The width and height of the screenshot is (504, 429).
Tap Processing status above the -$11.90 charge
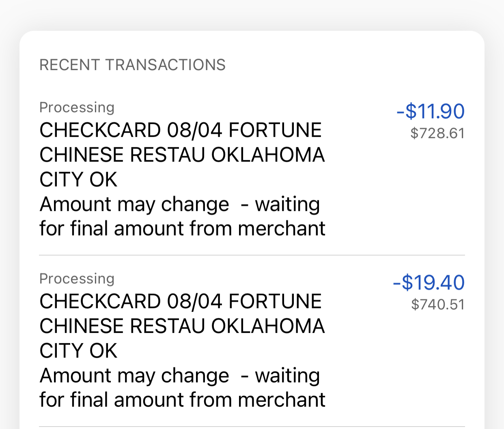pyautogui.click(x=77, y=107)
